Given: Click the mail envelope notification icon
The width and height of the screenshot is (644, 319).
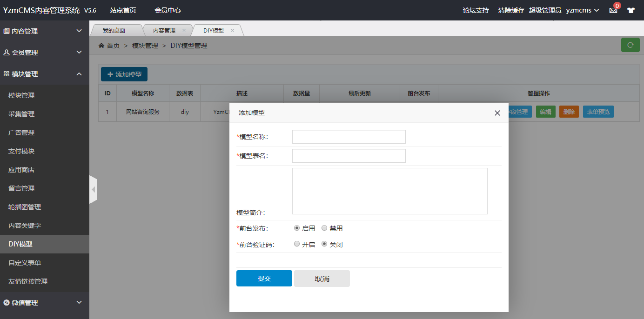Looking at the screenshot, I should point(613,10).
